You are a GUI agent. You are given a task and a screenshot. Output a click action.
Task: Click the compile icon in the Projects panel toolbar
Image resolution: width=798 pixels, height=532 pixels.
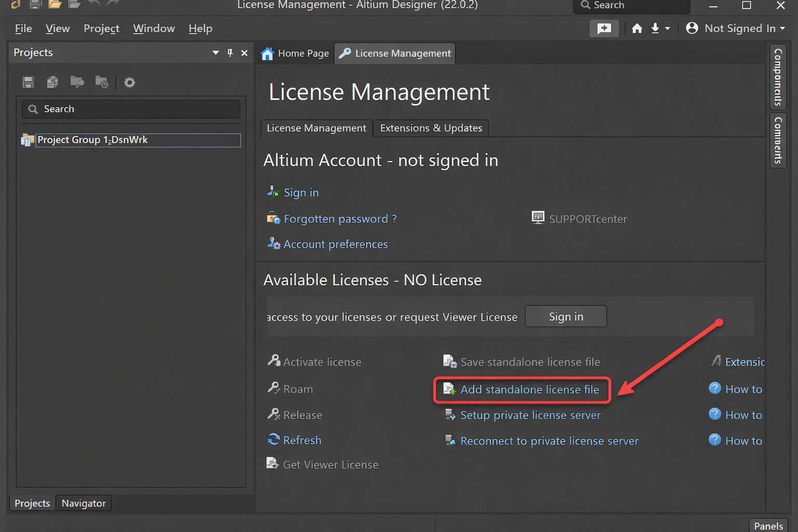52,82
